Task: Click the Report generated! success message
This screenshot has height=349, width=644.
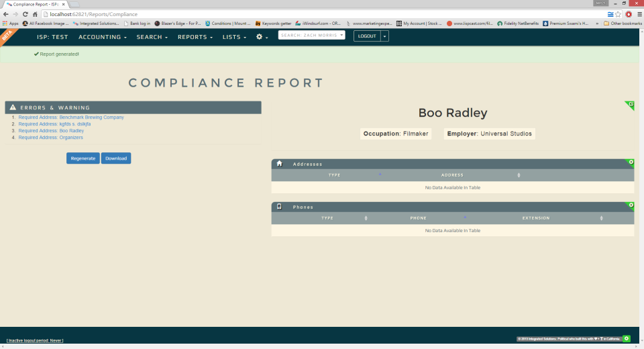Action: (56, 54)
